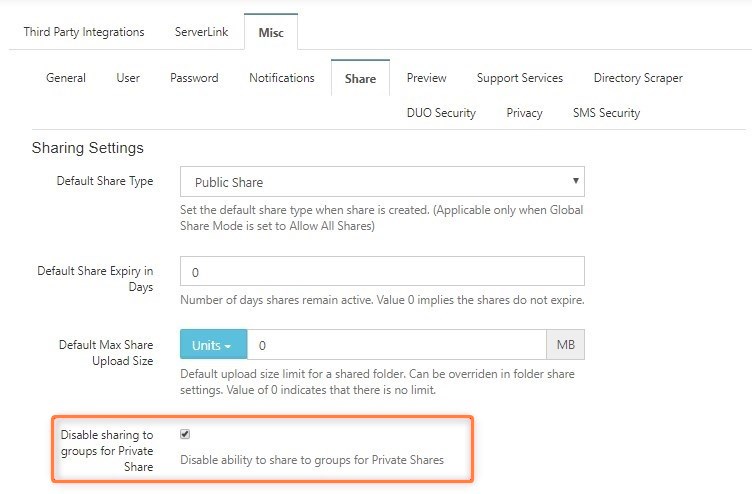Switch to DUO Security sub-tab

(x=441, y=113)
